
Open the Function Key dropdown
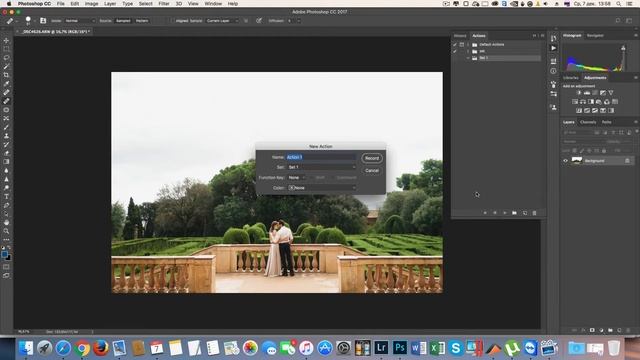point(296,178)
